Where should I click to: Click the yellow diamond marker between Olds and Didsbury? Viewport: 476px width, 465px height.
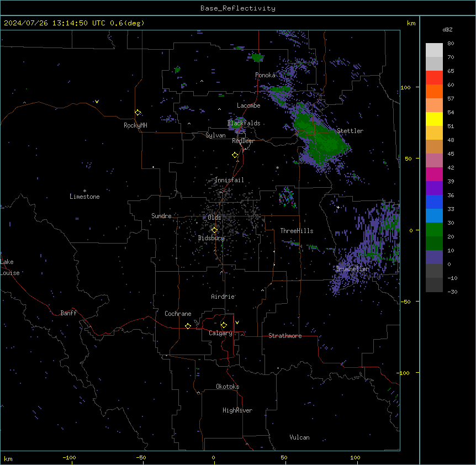pos(214,230)
